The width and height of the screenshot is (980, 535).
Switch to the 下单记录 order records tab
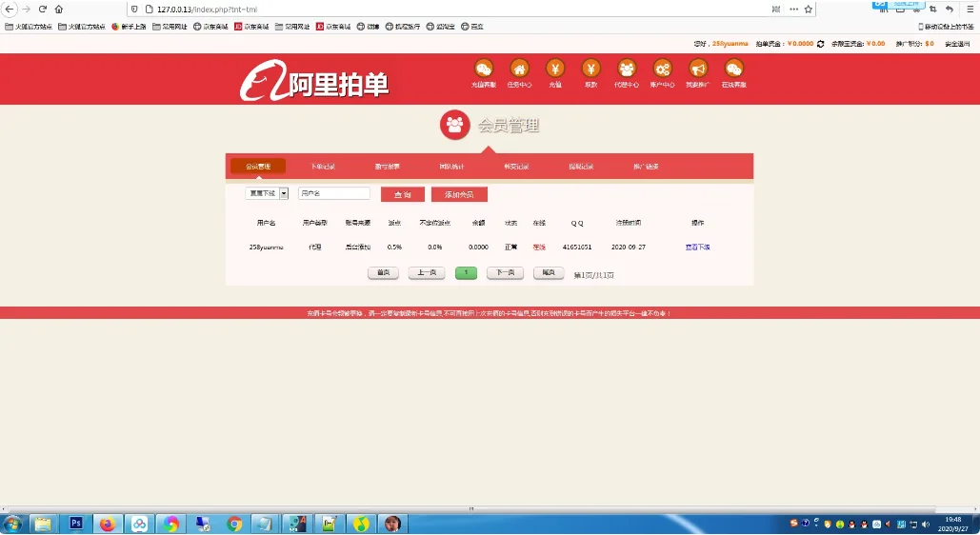(323, 167)
